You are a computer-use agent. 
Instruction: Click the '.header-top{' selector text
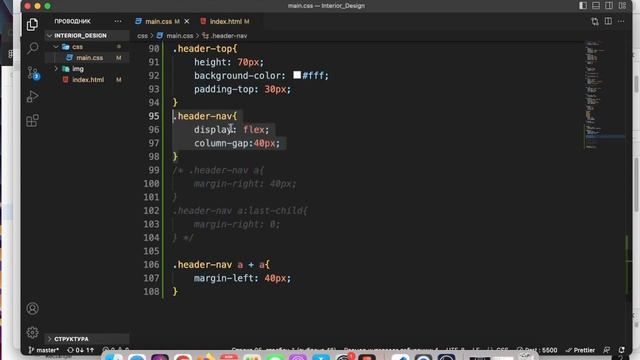(x=205, y=49)
